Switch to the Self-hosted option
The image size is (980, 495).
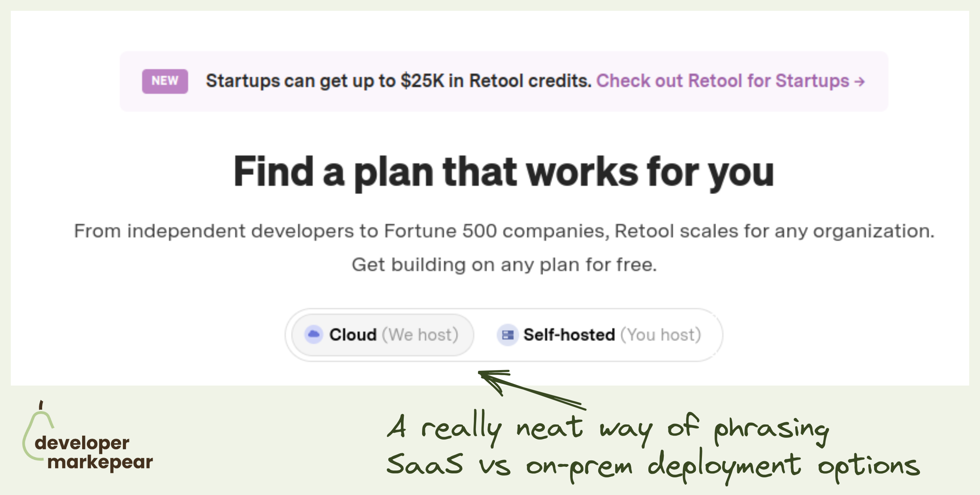click(599, 335)
